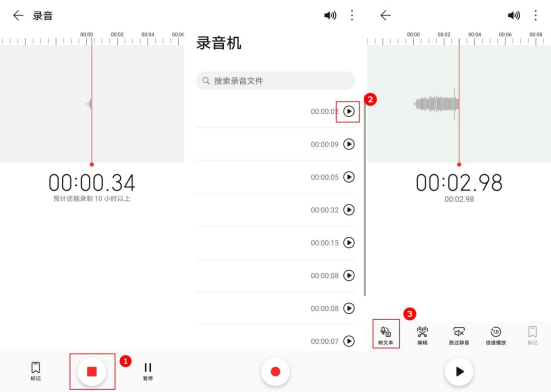
Task: Click the playback waveform at the red playhead
Action: click(x=459, y=104)
